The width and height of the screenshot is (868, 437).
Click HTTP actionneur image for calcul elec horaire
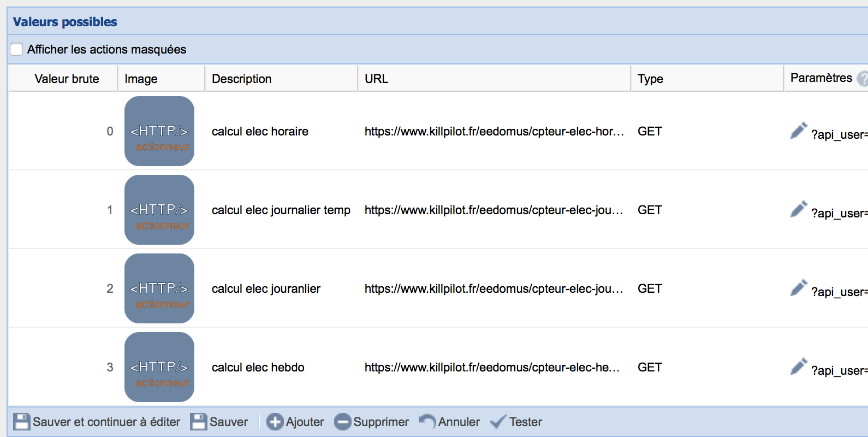click(x=159, y=131)
